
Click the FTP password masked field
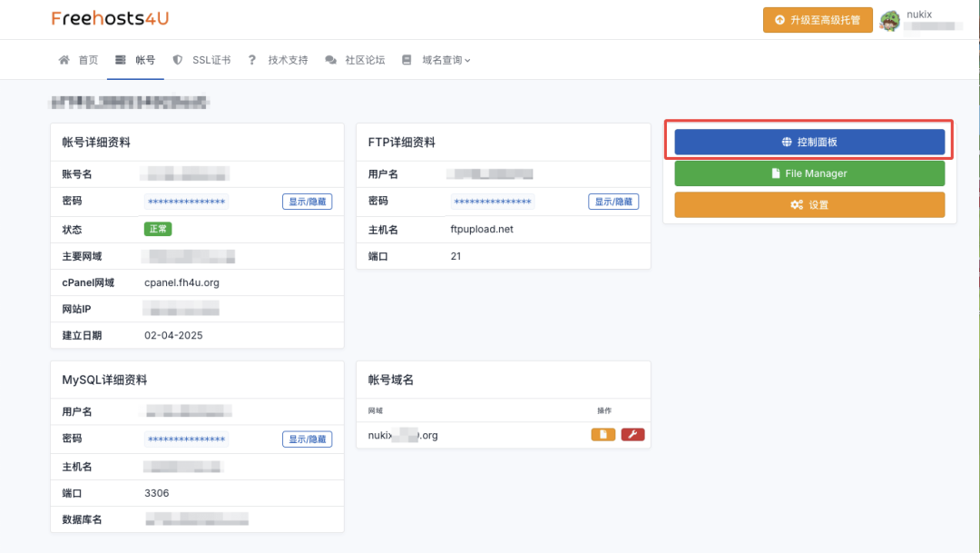(x=493, y=202)
